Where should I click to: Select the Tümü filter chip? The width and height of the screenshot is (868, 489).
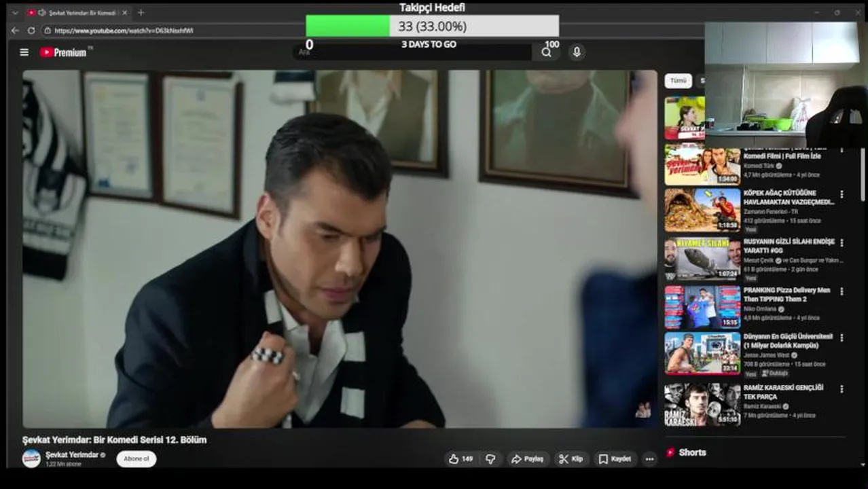click(x=678, y=81)
